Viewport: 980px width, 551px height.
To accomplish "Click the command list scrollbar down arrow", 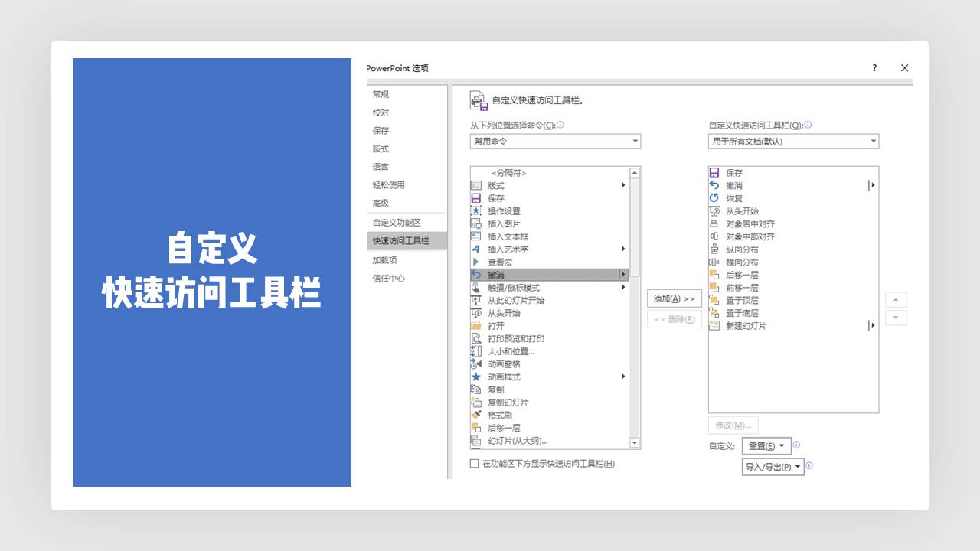I will coord(635,442).
